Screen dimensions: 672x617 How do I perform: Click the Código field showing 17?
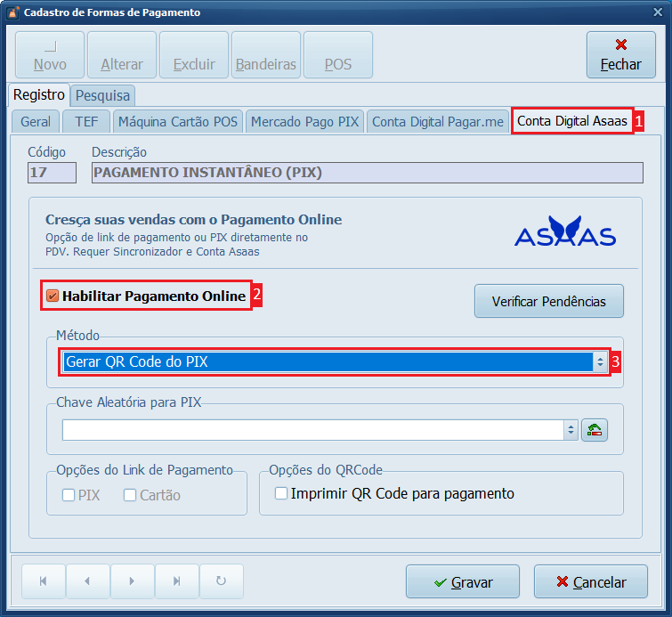52,173
